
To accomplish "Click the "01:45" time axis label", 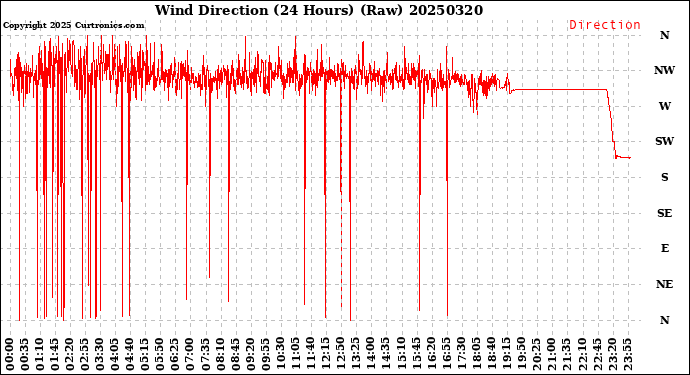I will (x=55, y=355).
